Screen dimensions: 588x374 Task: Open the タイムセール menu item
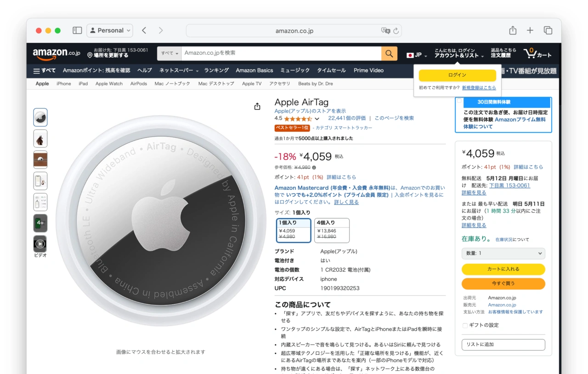[331, 70]
